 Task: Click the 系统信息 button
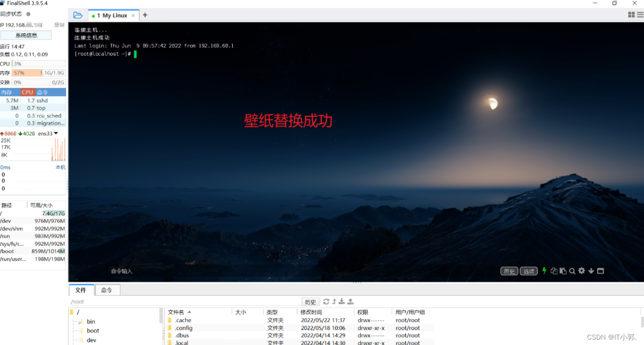tap(26, 35)
